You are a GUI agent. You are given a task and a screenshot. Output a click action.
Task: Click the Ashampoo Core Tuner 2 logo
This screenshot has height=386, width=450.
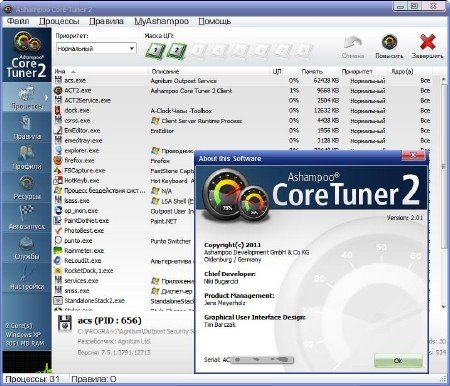click(27, 55)
